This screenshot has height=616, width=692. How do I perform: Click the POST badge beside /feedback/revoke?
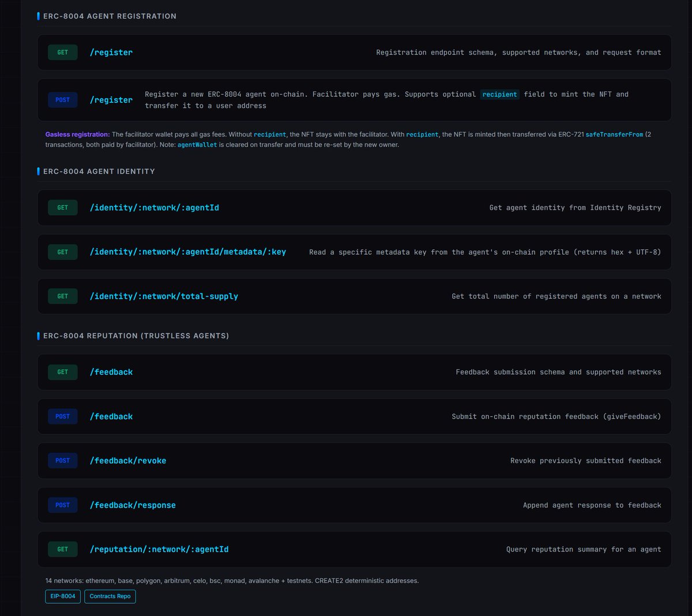63,461
